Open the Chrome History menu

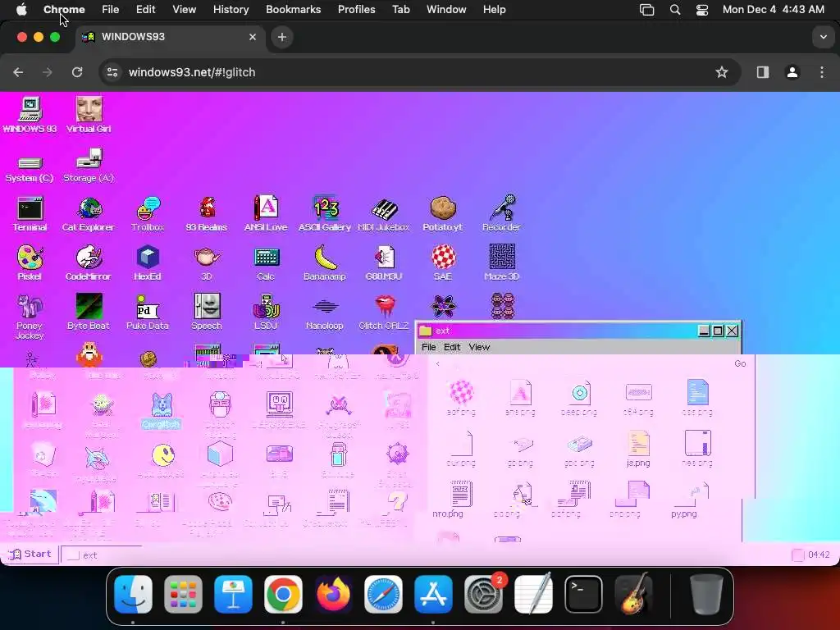[231, 10]
